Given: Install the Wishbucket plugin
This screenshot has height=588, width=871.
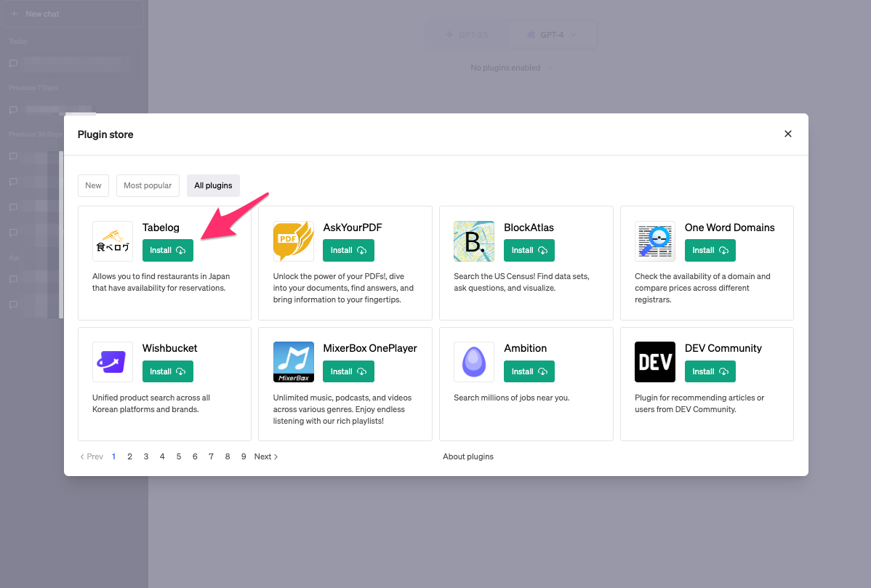Looking at the screenshot, I should coord(168,371).
